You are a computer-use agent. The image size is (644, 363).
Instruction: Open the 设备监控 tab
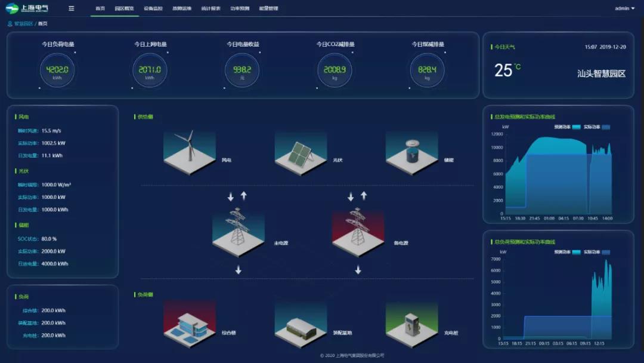153,8
